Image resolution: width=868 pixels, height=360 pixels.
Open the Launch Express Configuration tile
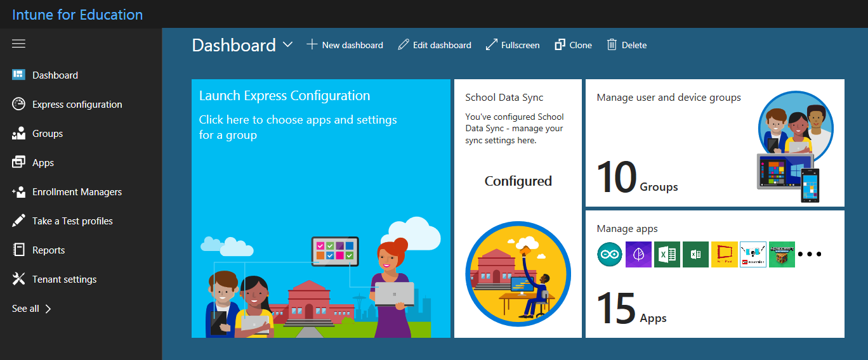coord(321,209)
